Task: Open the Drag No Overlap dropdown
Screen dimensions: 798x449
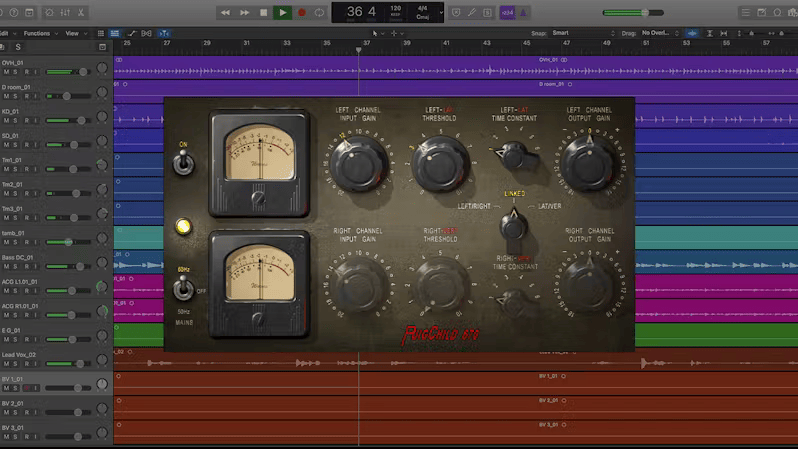Action: pyautogui.click(x=660, y=33)
